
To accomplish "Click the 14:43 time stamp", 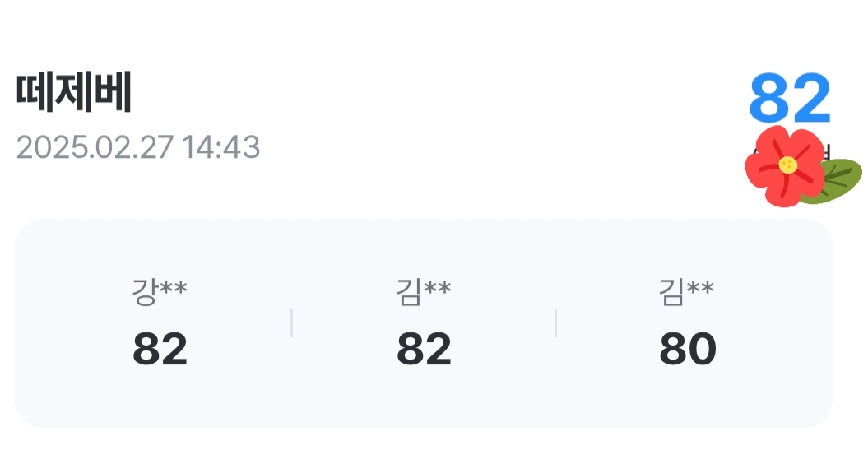I will click(x=220, y=148).
